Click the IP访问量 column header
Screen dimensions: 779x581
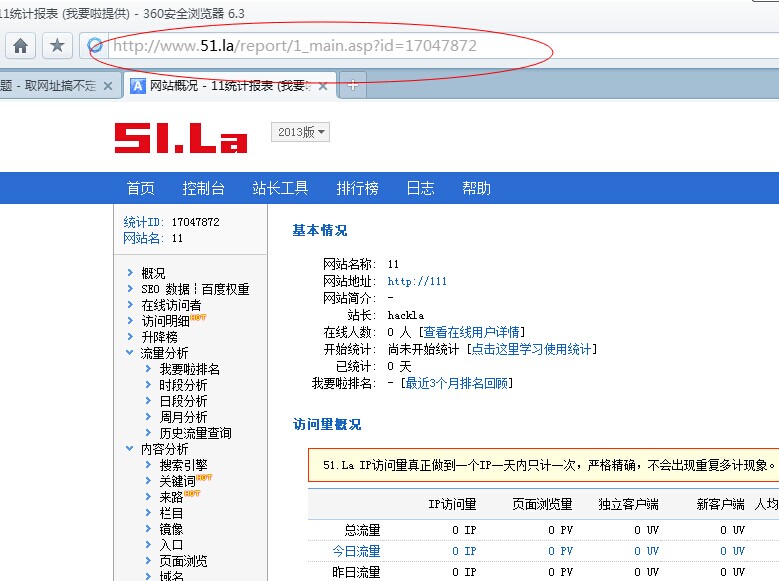click(x=452, y=504)
